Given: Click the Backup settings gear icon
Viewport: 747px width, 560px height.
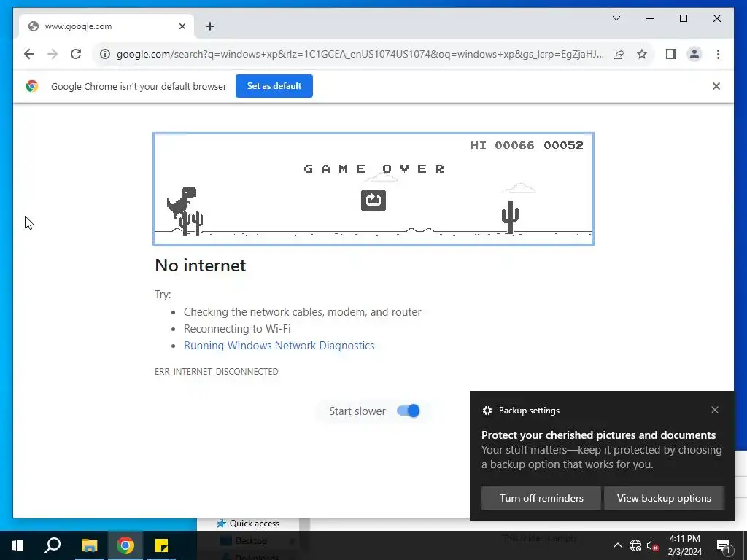Looking at the screenshot, I should 487,411.
